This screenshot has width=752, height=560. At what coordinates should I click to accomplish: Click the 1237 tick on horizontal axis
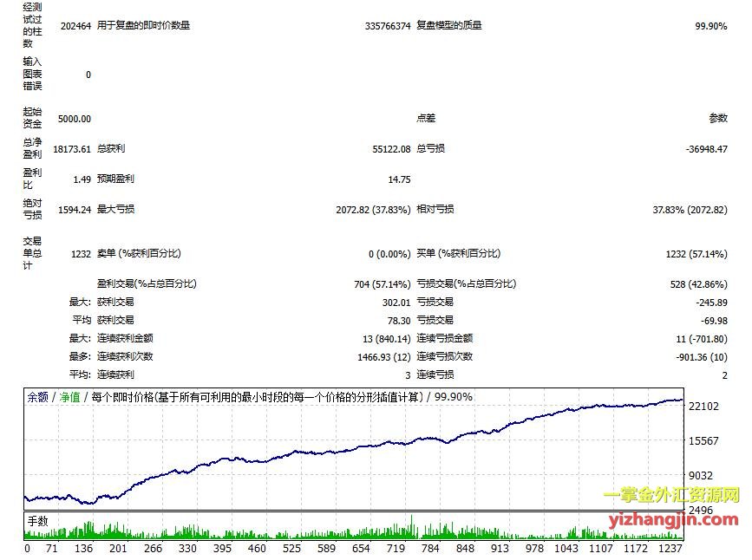(x=670, y=549)
